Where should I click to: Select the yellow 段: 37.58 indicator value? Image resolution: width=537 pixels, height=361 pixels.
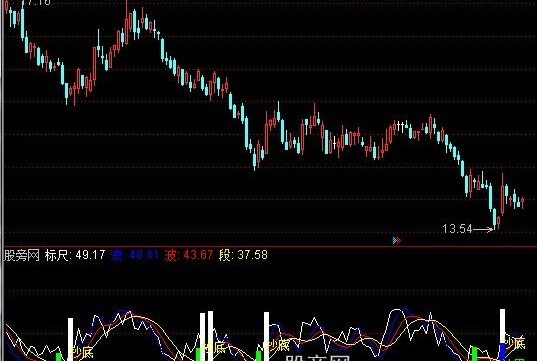click(243, 255)
